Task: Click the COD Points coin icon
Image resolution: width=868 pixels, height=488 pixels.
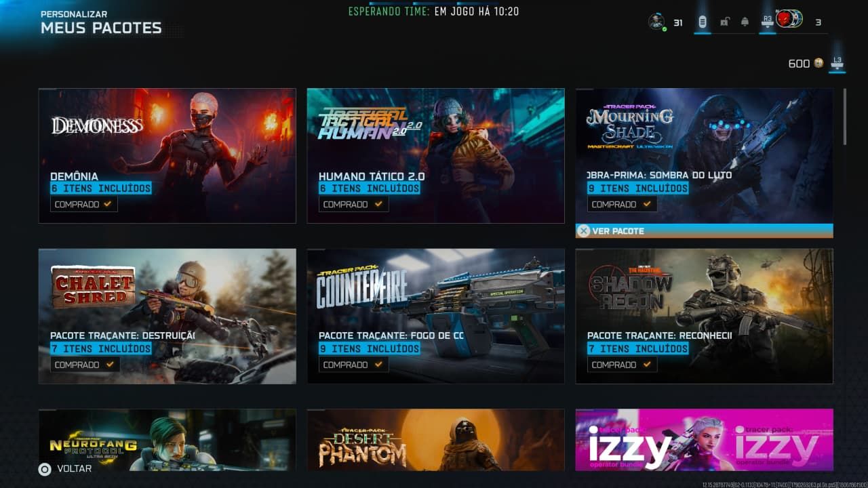Action: [x=818, y=63]
